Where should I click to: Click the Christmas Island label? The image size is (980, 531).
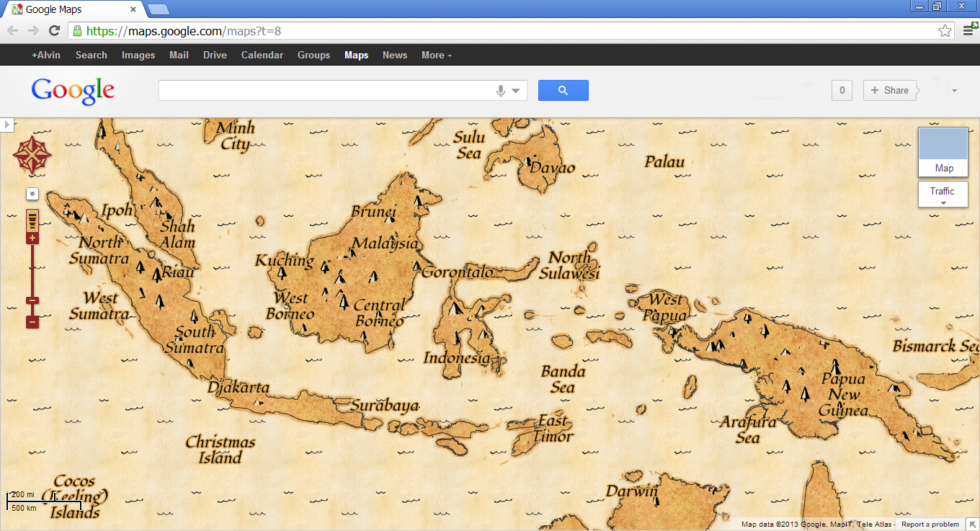[x=220, y=450]
